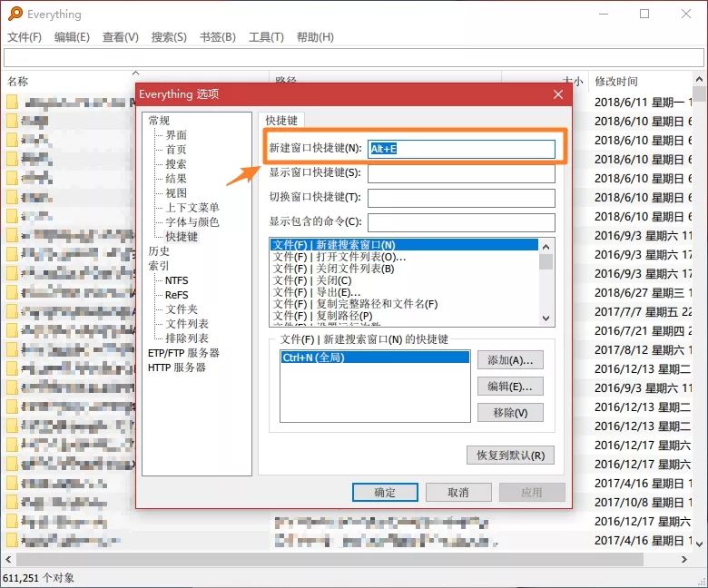
Task: Select 上下文菜单 in the options tree
Action: tap(192, 207)
